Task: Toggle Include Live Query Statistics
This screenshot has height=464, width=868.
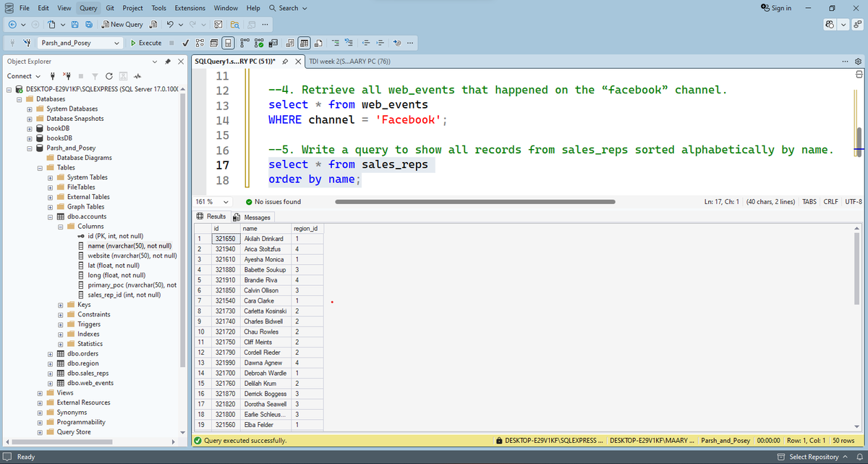Action: [259, 43]
